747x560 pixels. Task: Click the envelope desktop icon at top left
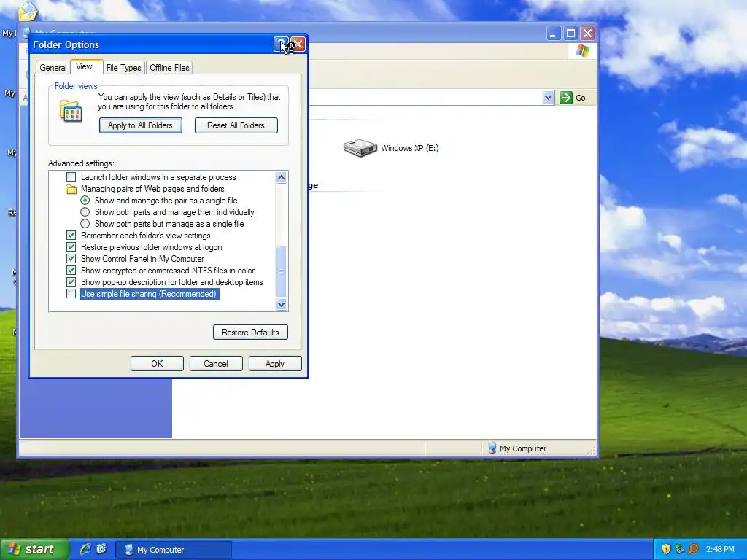coord(27,12)
